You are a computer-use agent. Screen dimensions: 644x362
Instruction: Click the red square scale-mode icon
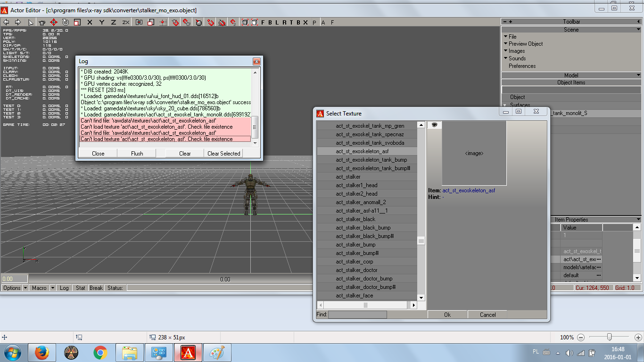[x=151, y=22]
